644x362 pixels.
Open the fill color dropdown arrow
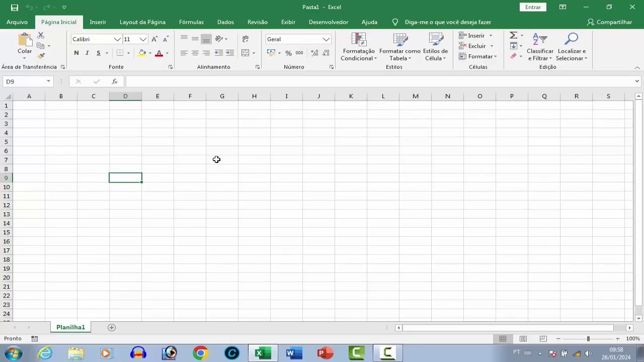(150, 53)
